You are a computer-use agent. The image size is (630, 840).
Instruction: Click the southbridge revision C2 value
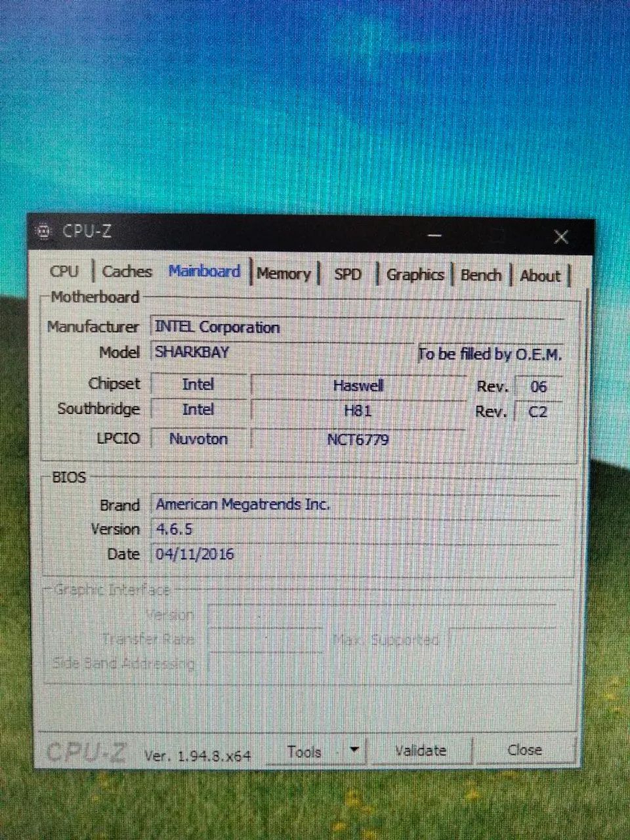[539, 412]
